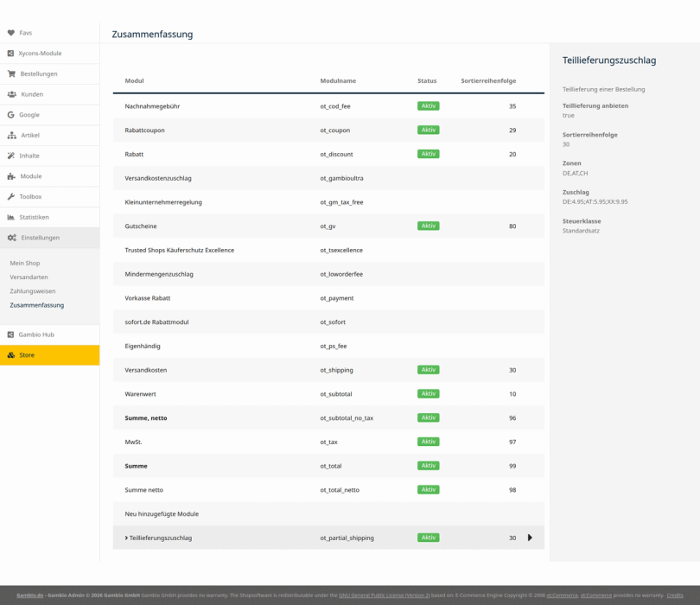Image resolution: width=700 pixels, height=605 pixels.
Task: Click the Modulname column header
Action: point(338,81)
